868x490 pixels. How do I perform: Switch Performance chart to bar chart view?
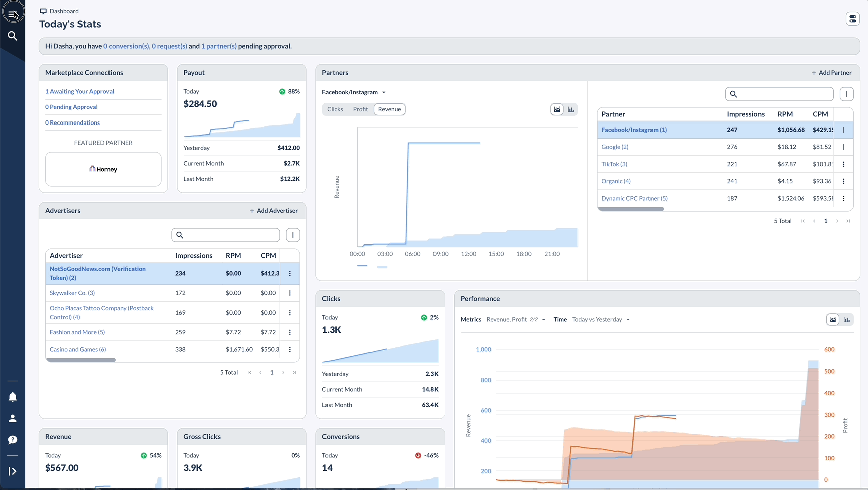pyautogui.click(x=847, y=319)
